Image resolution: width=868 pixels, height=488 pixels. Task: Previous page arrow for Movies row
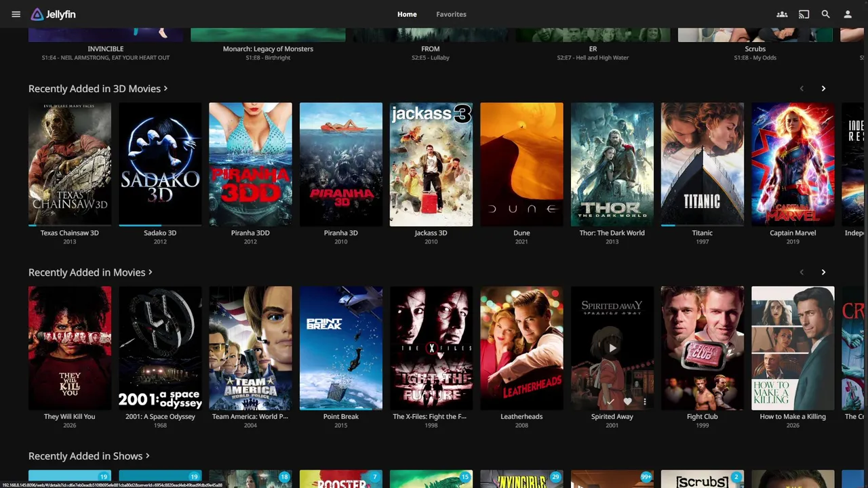802,272
